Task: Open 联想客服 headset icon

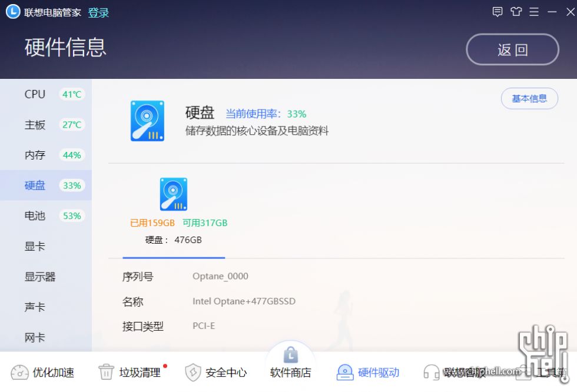Action: [431, 372]
